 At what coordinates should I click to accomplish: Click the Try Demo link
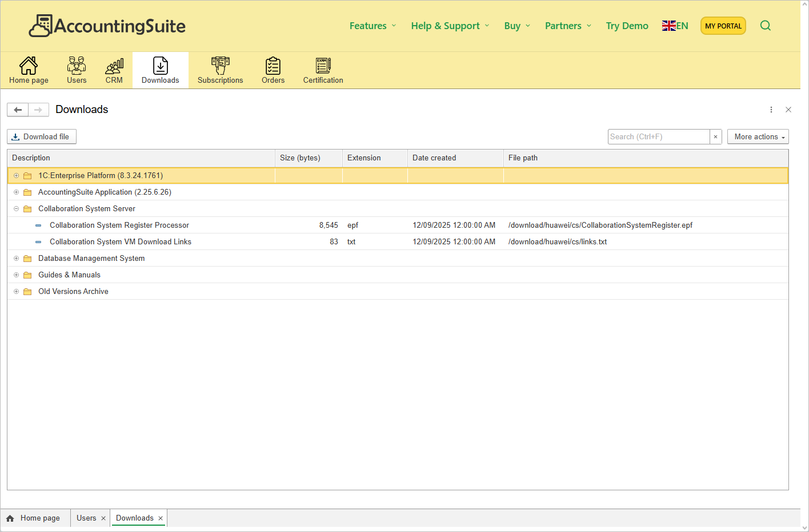point(627,26)
